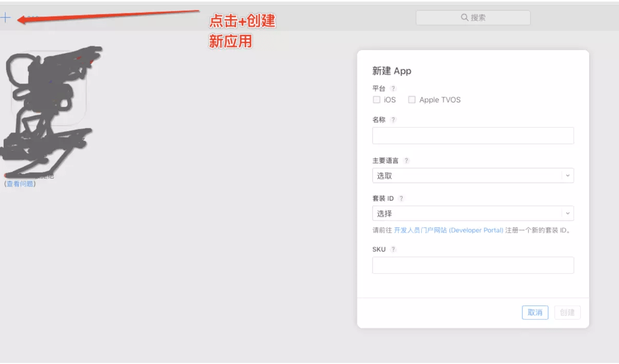Enable the iOS platform checkbox
Viewport: 619px width, 364px height.
point(376,99)
